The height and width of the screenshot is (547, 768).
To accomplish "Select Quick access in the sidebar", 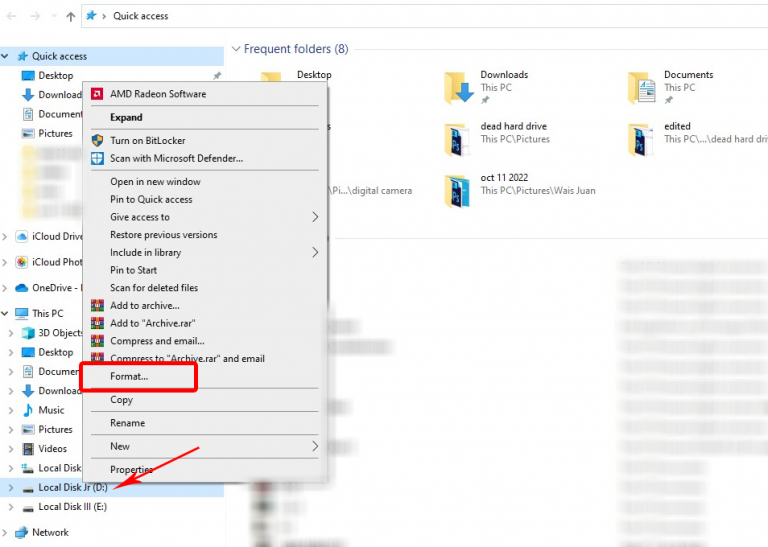I will [x=59, y=56].
